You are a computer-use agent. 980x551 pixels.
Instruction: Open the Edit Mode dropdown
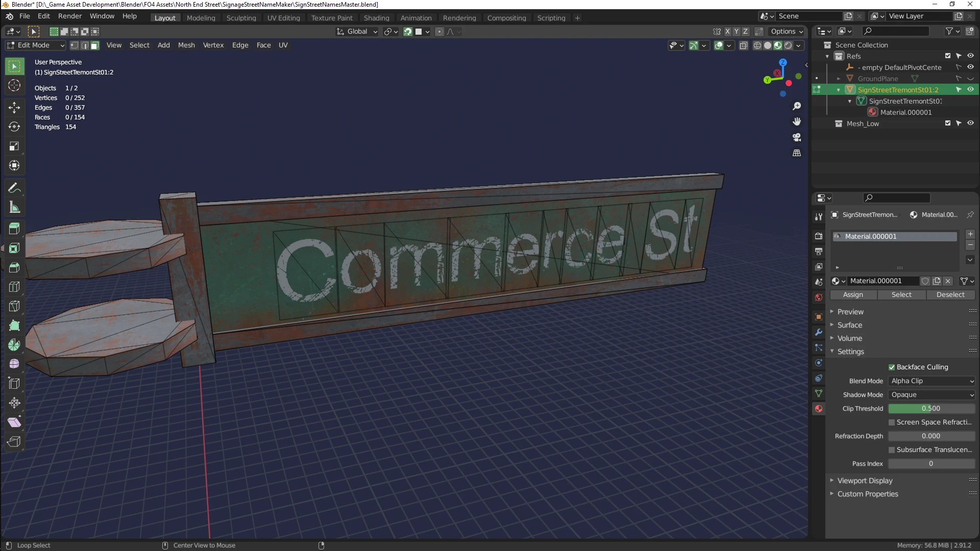pyautogui.click(x=36, y=45)
